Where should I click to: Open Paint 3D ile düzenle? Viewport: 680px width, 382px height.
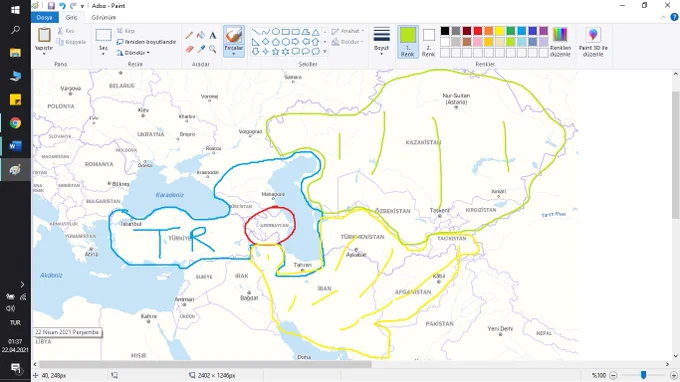point(593,41)
